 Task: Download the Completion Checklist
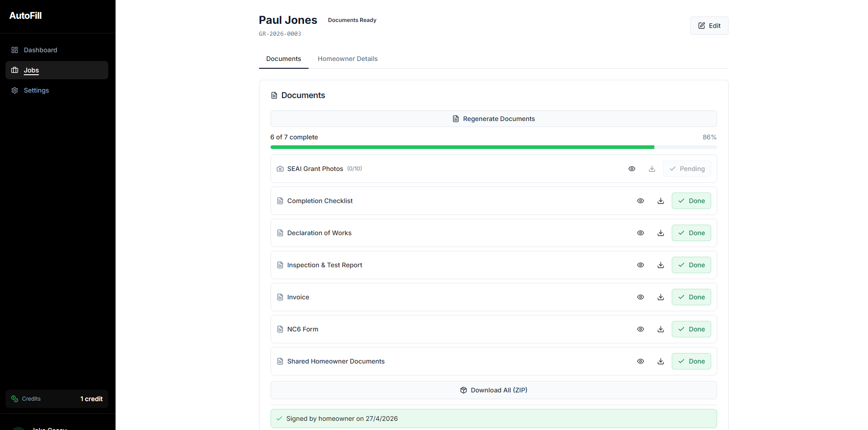tap(661, 201)
